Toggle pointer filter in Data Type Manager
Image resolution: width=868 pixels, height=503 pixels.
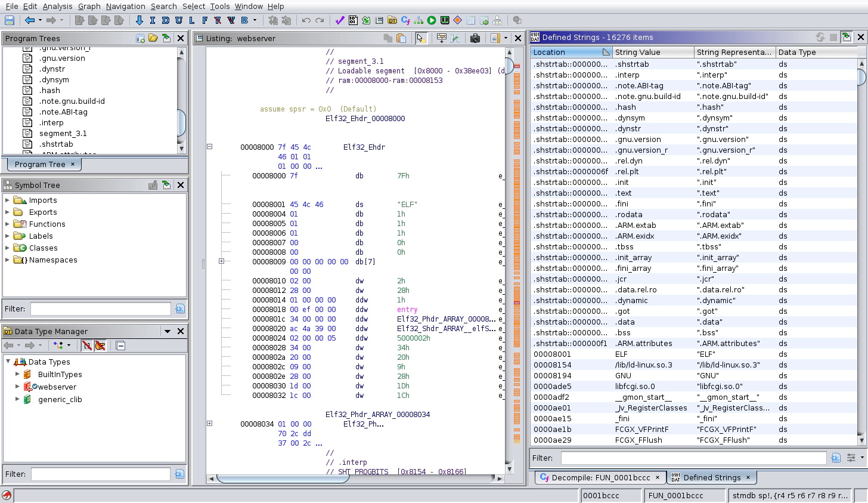coord(100,345)
